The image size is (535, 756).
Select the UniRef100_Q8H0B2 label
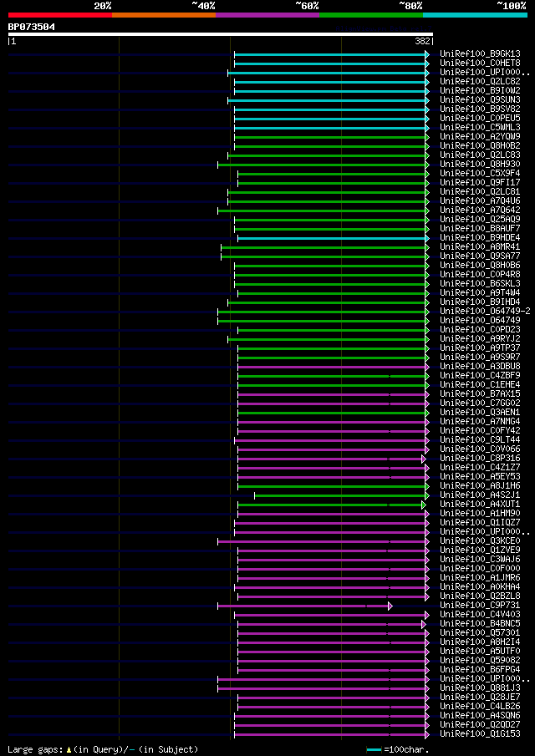click(x=480, y=145)
